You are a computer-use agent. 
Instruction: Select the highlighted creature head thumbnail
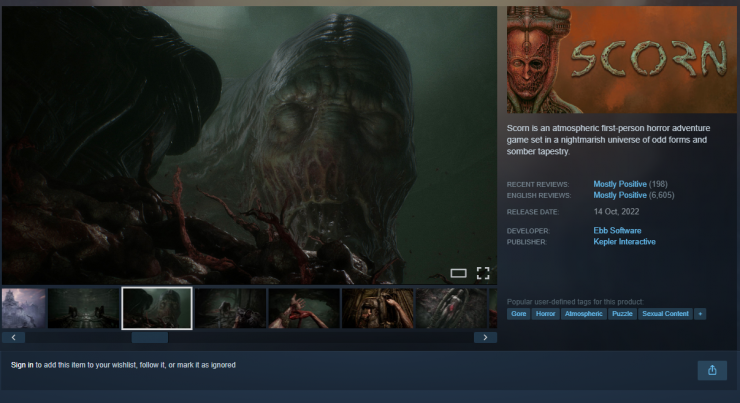coord(157,308)
